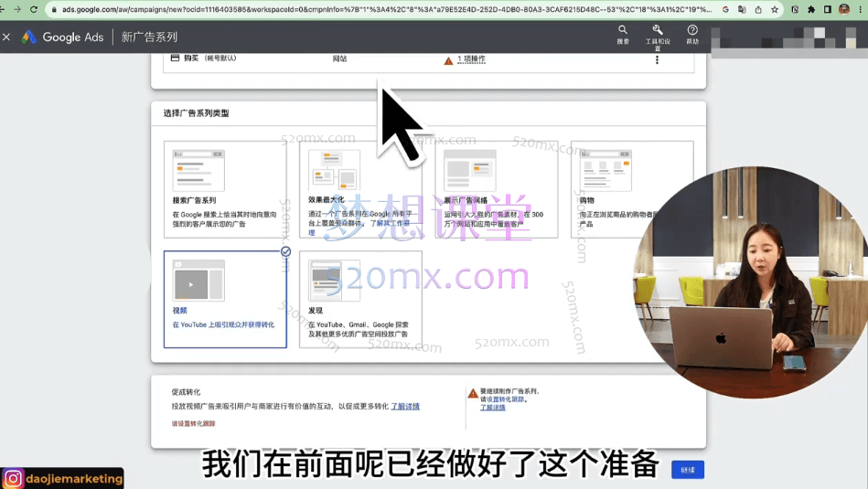Click the 继续 (Continue) button
868x489 pixels.
[688, 470]
